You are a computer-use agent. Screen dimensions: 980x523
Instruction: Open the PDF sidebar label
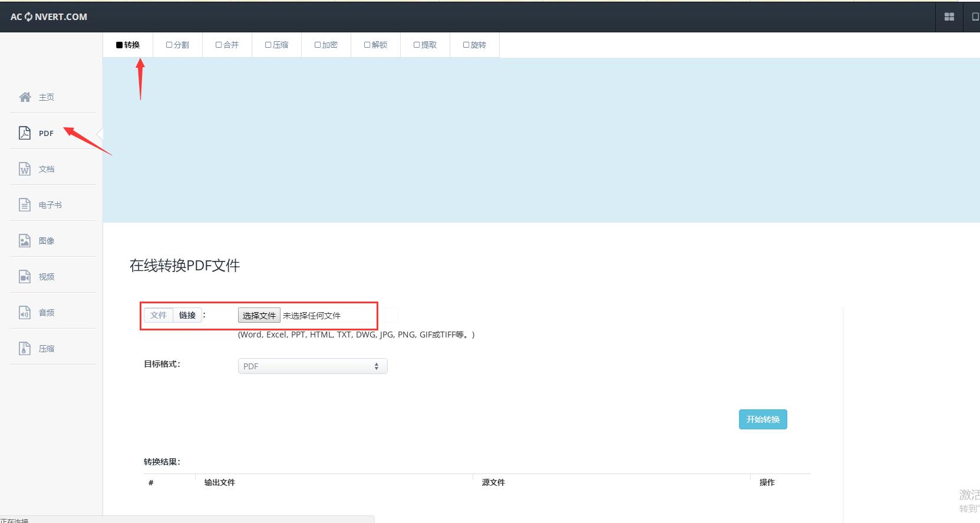tap(46, 134)
